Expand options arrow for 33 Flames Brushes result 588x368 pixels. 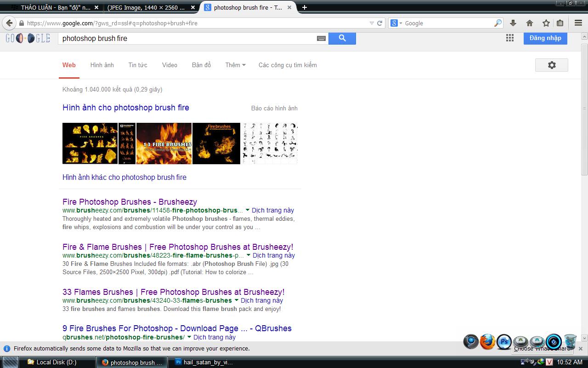click(x=237, y=300)
